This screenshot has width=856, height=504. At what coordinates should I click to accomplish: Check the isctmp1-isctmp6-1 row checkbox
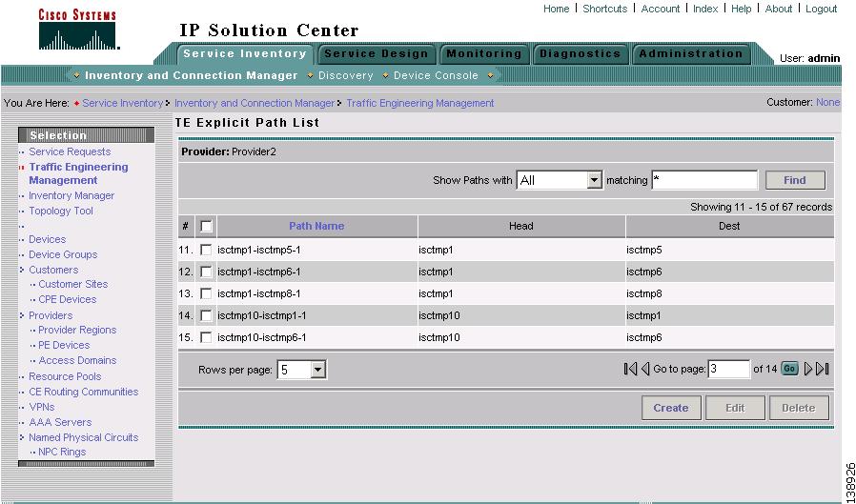click(206, 272)
